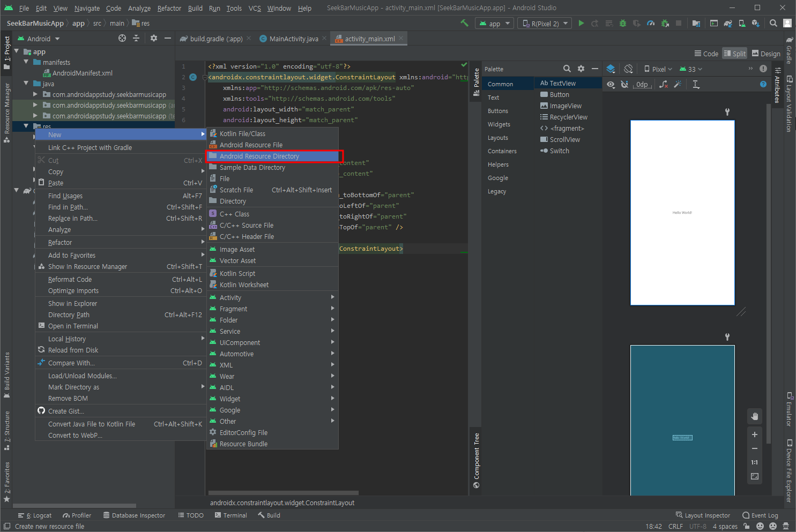Search the Palette with the magnifier icon
Image resolution: width=796 pixels, height=532 pixels.
[567, 69]
